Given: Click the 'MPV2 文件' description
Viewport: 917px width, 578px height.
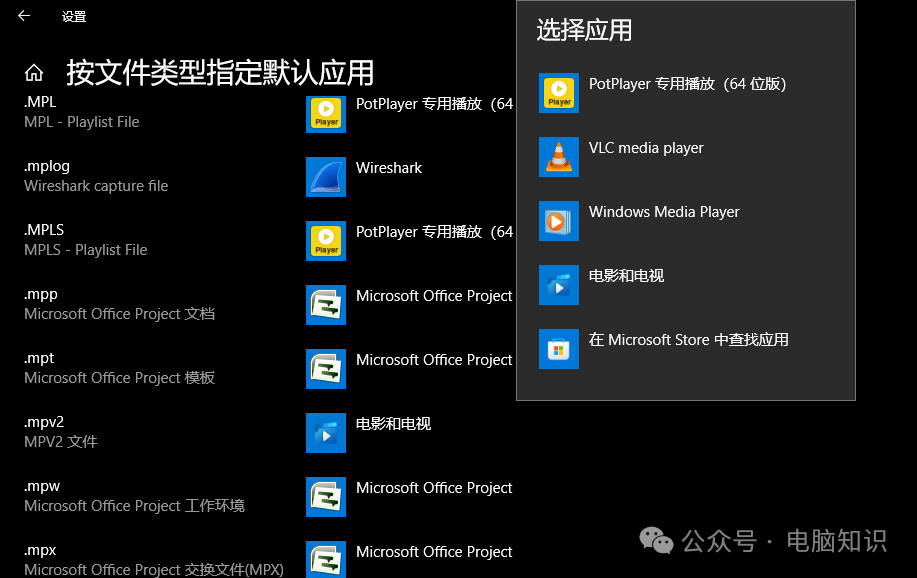Looking at the screenshot, I should pos(61,442).
